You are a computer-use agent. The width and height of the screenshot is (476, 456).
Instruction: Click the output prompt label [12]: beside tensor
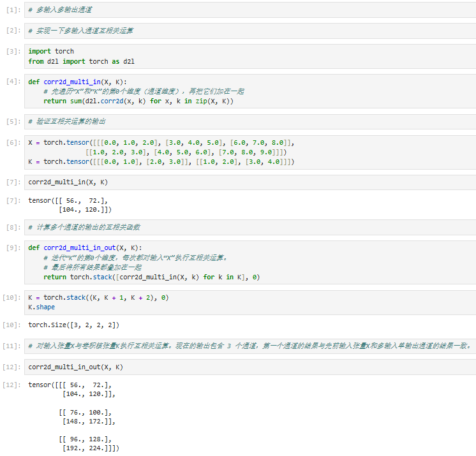coord(12,385)
